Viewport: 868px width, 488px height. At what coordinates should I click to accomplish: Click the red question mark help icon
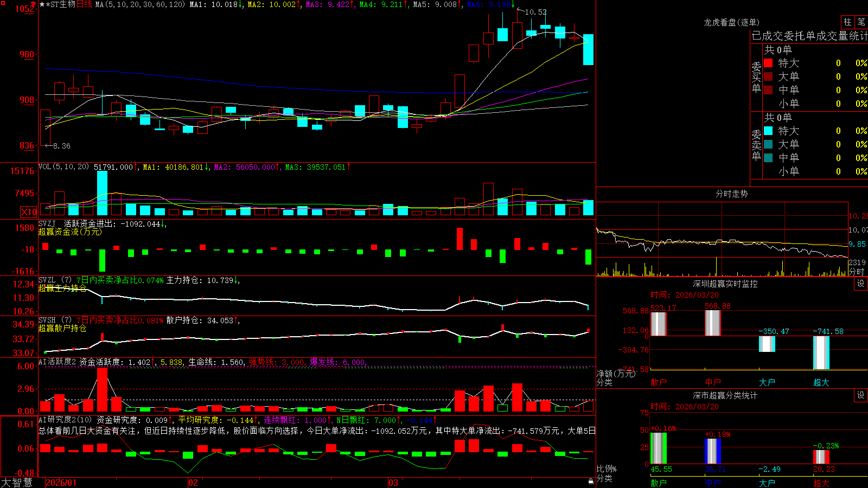click(33, 4)
